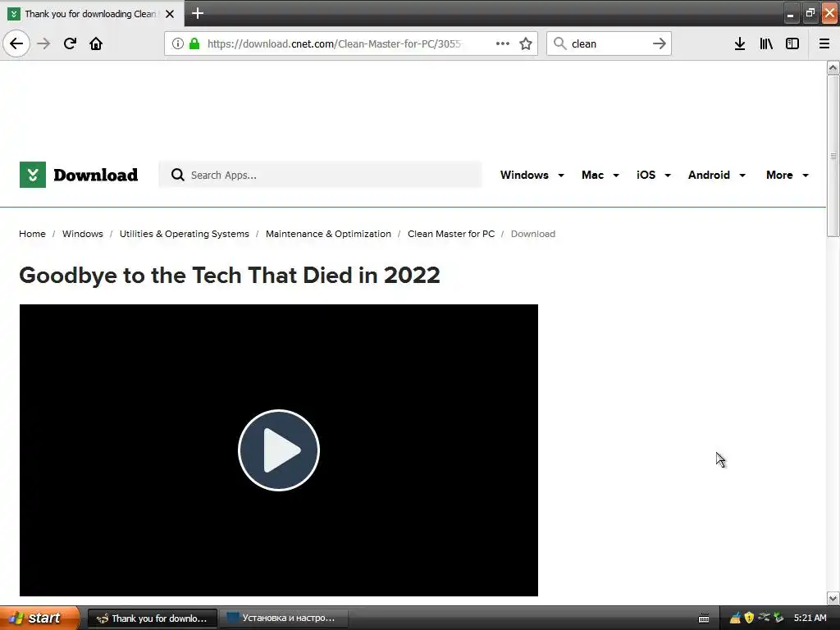This screenshot has width=840, height=630.
Task: Bookmark this page with the star
Action: pyautogui.click(x=526, y=43)
